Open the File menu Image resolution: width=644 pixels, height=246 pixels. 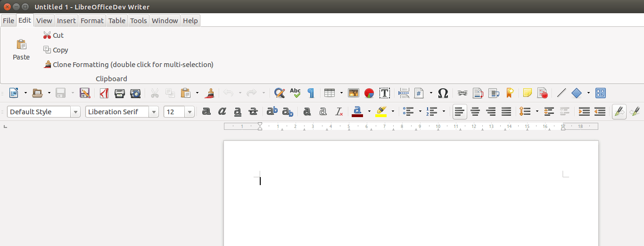click(x=8, y=20)
